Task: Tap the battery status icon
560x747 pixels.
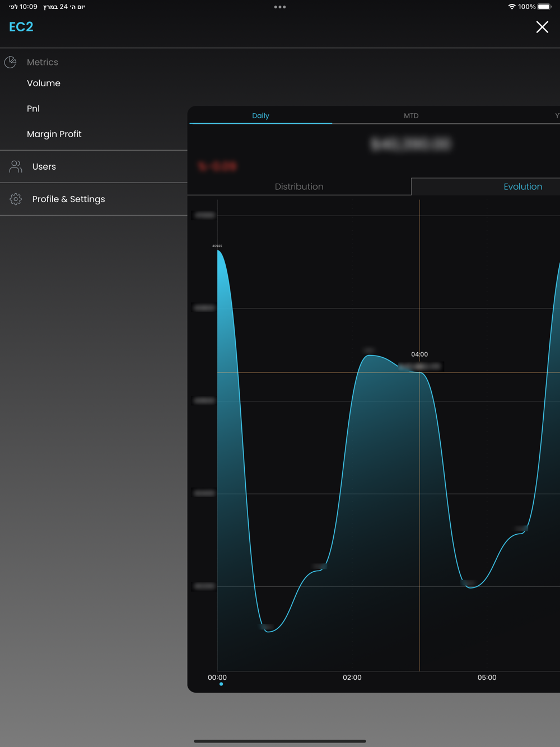Action: click(544, 7)
